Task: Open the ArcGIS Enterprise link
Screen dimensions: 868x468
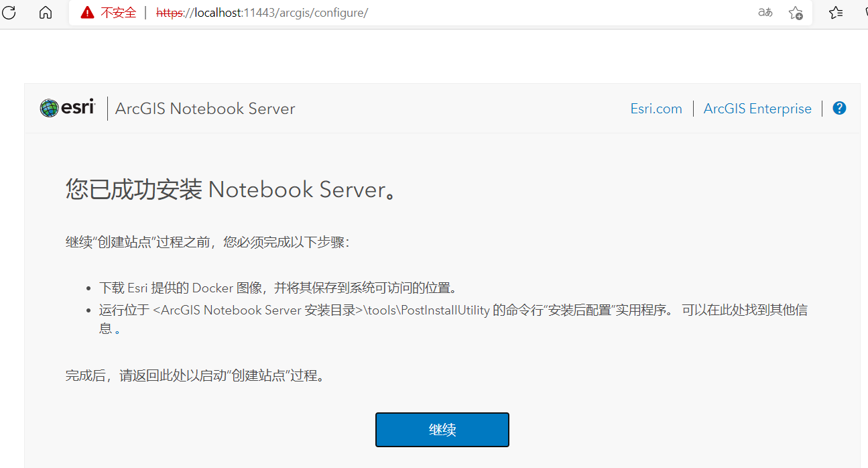Action: (757, 109)
